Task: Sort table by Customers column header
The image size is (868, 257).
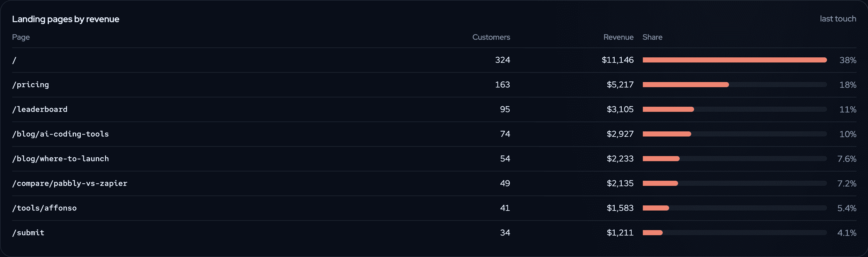Action: [491, 37]
